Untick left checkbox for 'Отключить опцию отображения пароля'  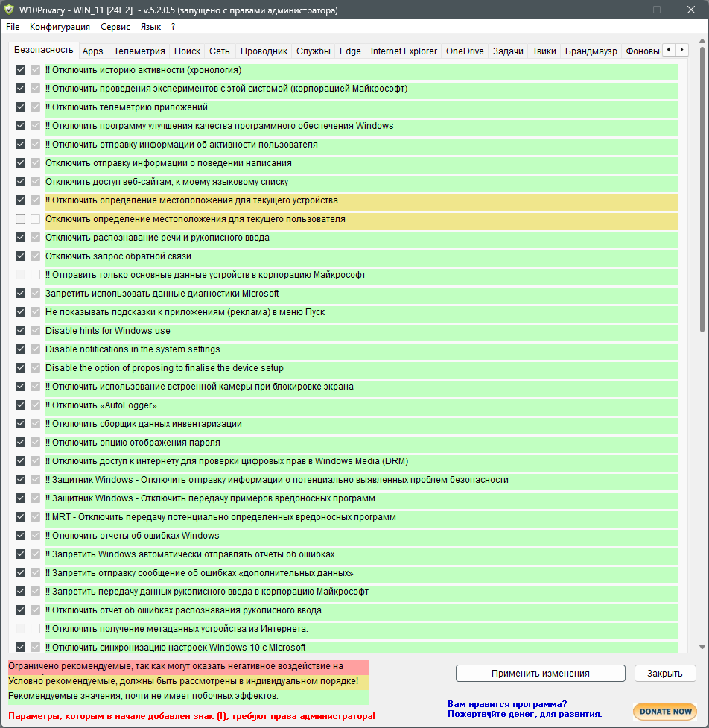[x=20, y=442]
